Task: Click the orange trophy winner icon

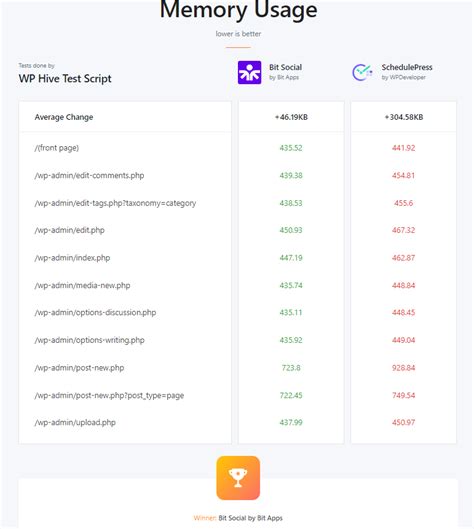Action: click(238, 478)
